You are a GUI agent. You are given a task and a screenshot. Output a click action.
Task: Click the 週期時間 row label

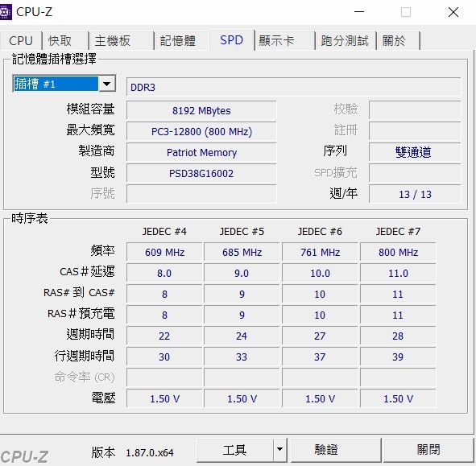[x=90, y=334]
